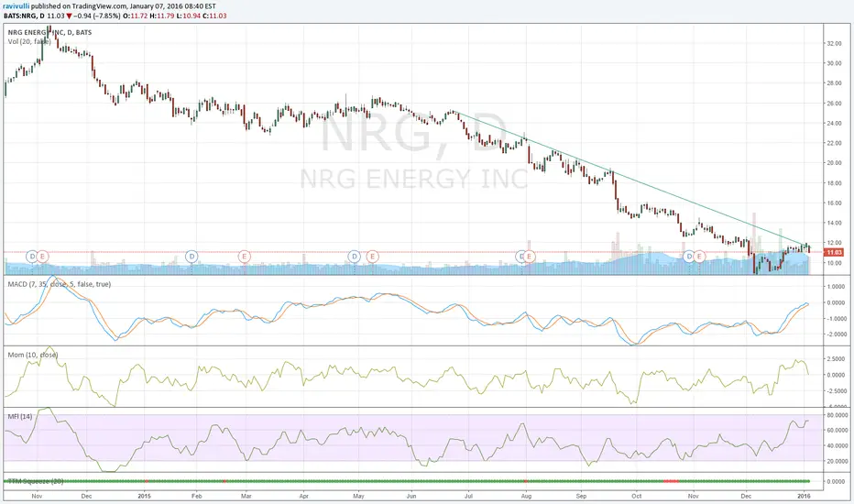Click the dividend marker near November 2014

(32, 256)
